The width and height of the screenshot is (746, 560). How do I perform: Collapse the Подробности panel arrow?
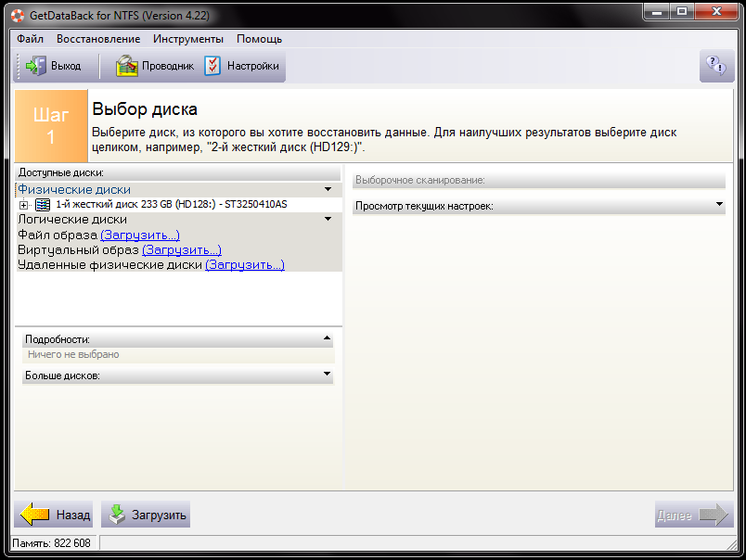pyautogui.click(x=327, y=338)
